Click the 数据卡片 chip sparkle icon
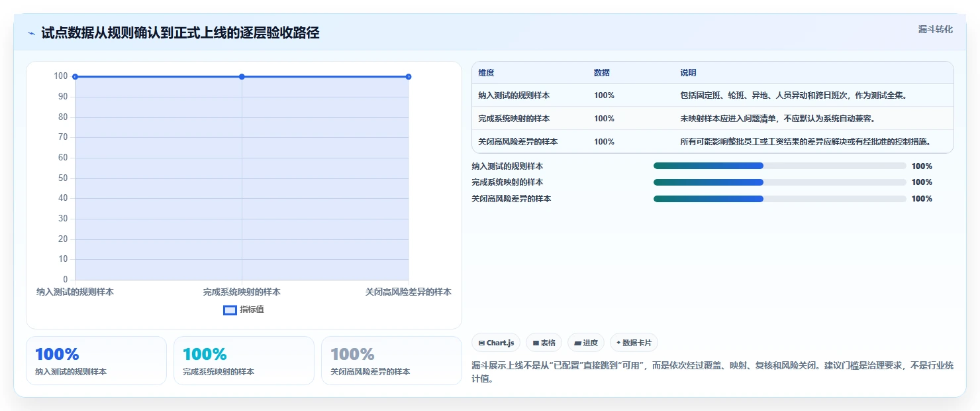Image resolution: width=980 pixels, height=411 pixels. (x=618, y=343)
